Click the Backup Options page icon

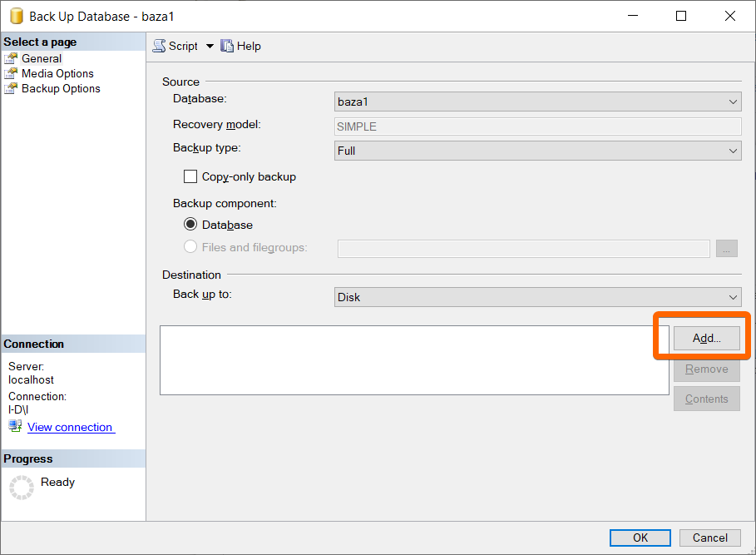click(x=11, y=88)
